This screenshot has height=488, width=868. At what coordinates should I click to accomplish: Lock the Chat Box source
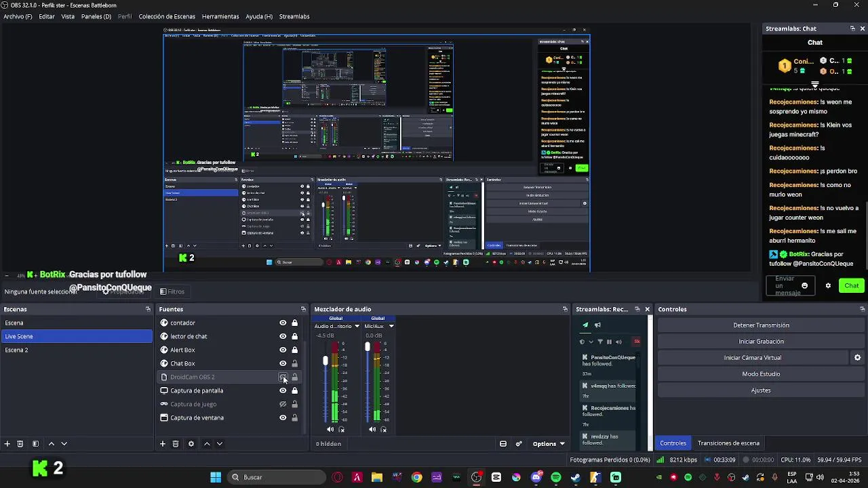tap(294, 363)
